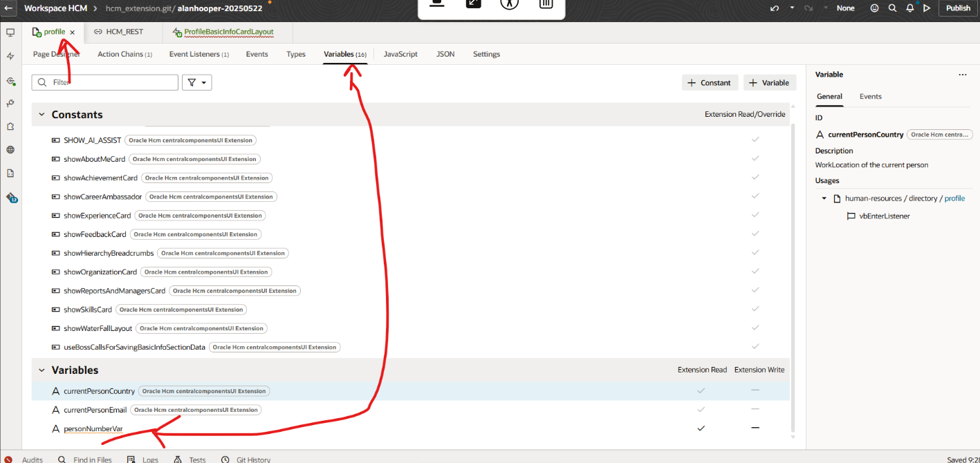Select the globe icon in the left sidebar
Image resolution: width=980 pixels, height=463 pixels.
(x=11, y=149)
